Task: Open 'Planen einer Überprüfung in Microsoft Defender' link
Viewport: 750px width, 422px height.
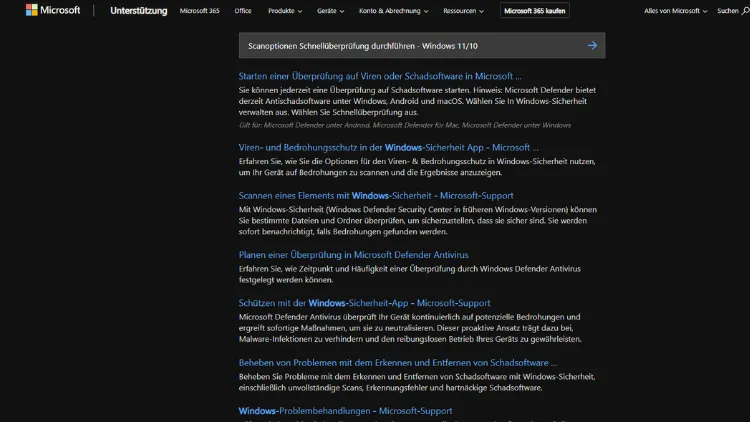Action: pyautogui.click(x=353, y=255)
